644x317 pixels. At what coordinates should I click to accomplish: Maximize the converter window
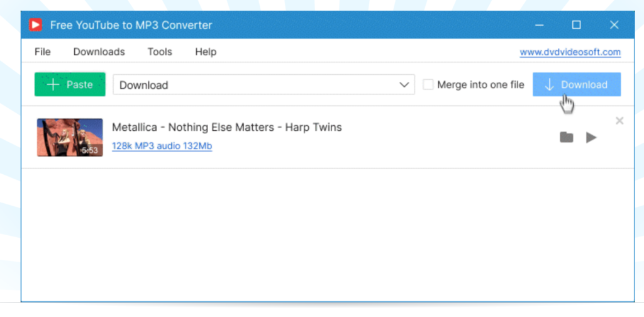coord(576,25)
